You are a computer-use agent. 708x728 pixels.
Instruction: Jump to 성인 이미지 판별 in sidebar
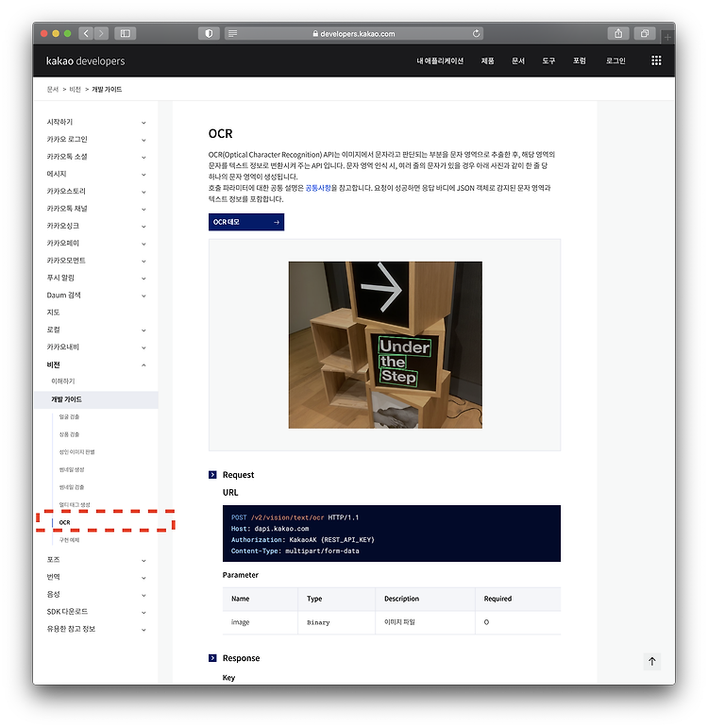(x=76, y=451)
